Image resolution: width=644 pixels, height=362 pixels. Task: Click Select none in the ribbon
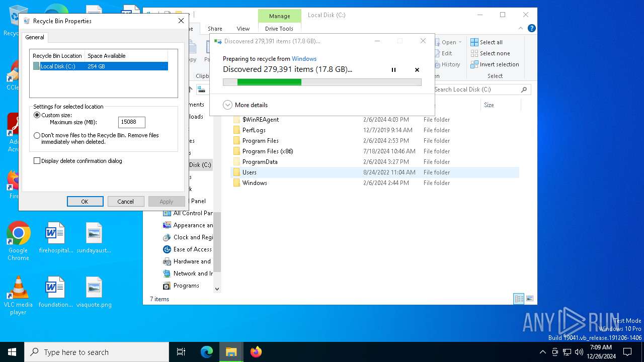[x=490, y=53]
